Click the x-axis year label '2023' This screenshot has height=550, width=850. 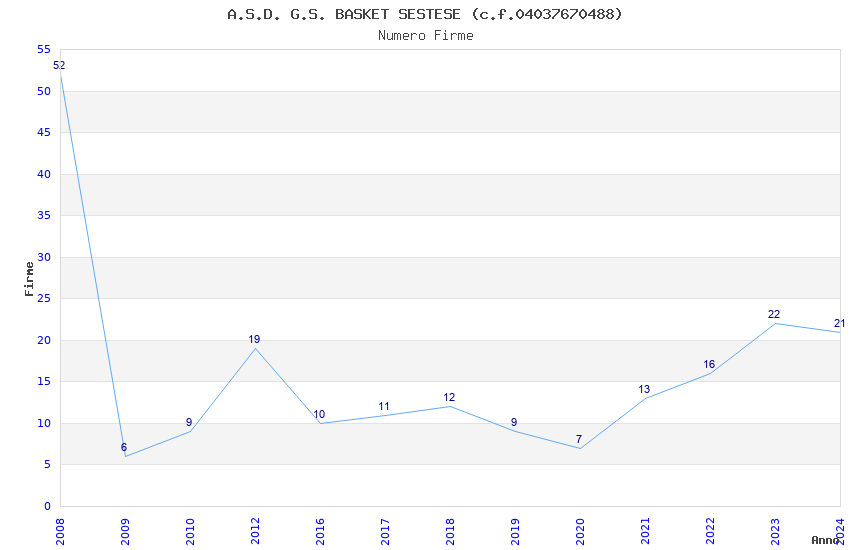(x=775, y=531)
